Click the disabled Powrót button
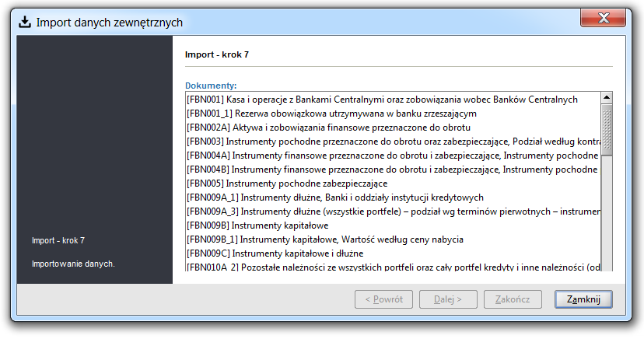The width and height of the screenshot is (644, 339). click(383, 299)
